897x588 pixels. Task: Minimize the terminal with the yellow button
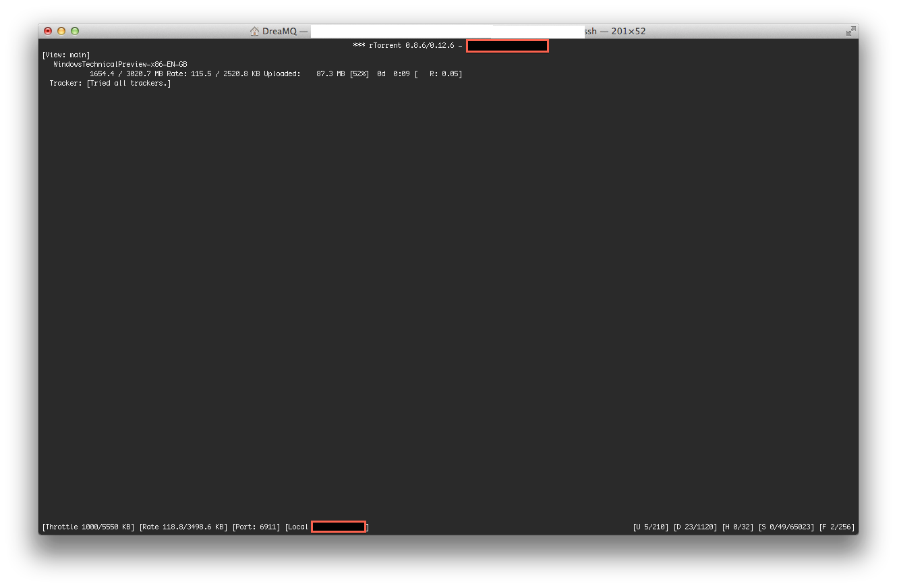[61, 31]
